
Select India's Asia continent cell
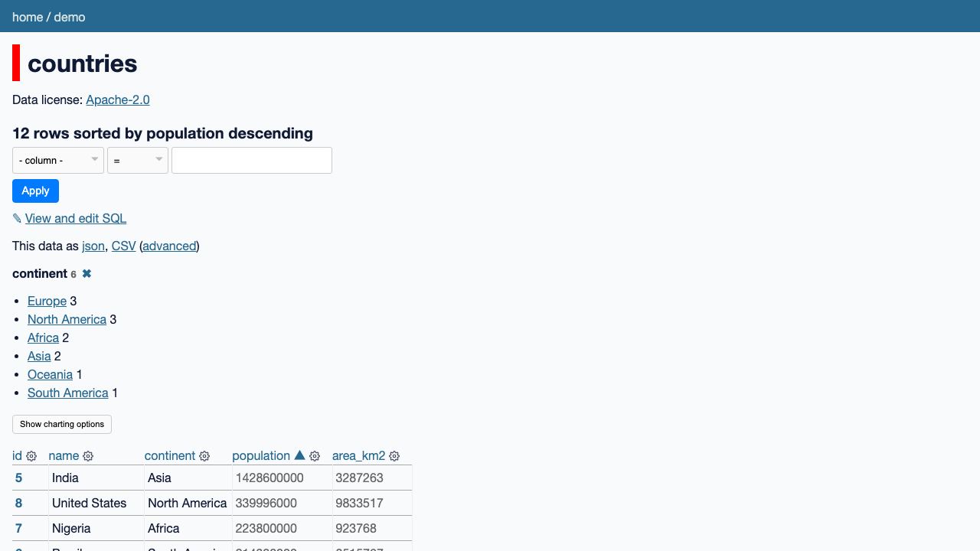click(188, 478)
